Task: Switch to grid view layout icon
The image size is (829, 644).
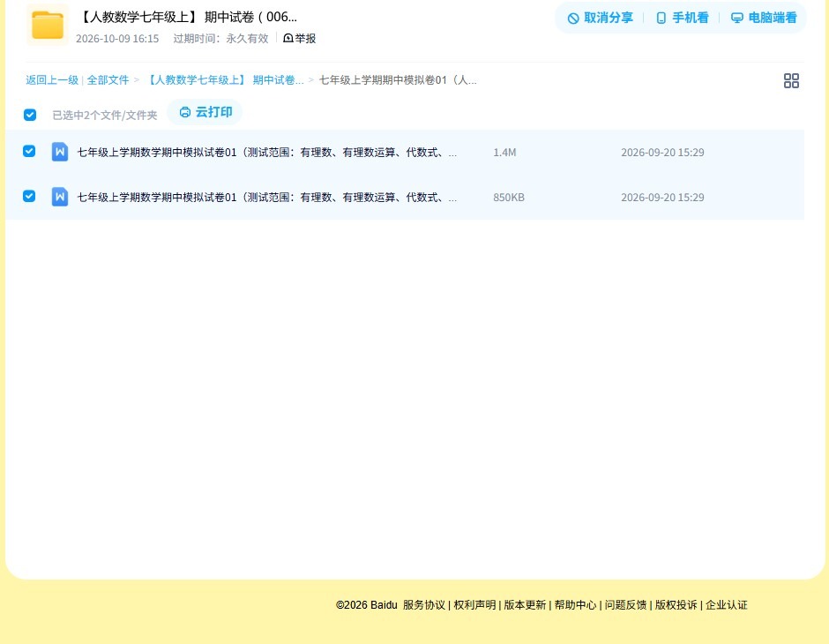Action: (791, 81)
